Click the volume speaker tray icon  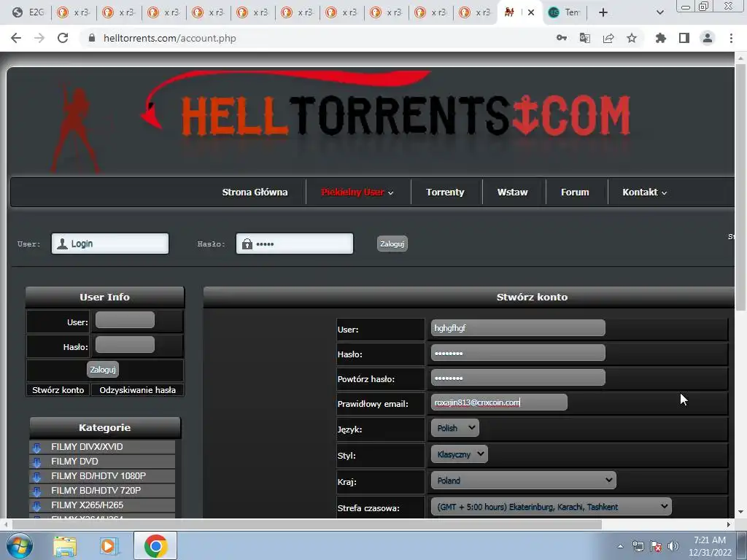point(673,546)
